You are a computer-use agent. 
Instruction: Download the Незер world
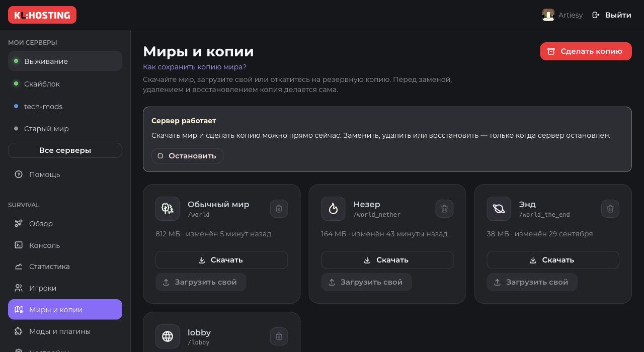point(387,260)
